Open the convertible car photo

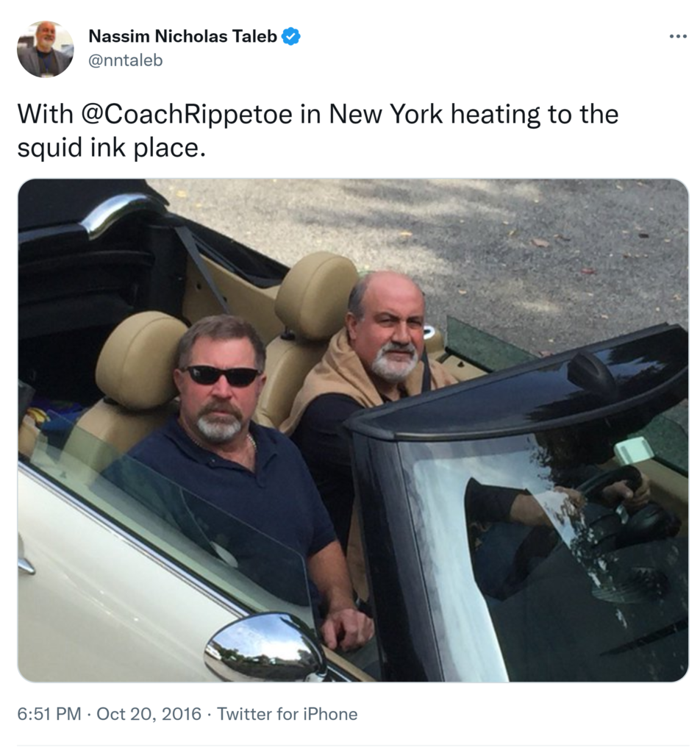[353, 429]
